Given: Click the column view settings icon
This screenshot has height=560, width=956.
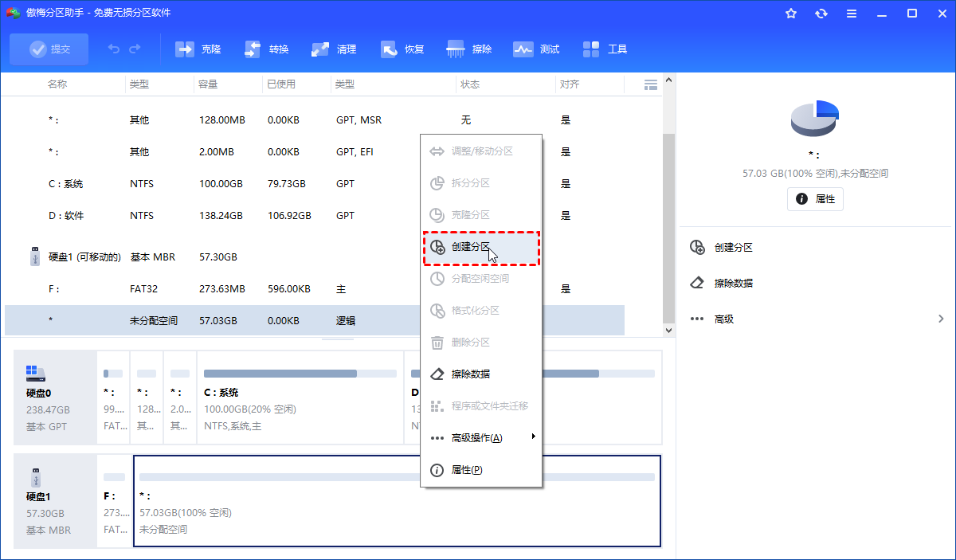Looking at the screenshot, I should (650, 84).
